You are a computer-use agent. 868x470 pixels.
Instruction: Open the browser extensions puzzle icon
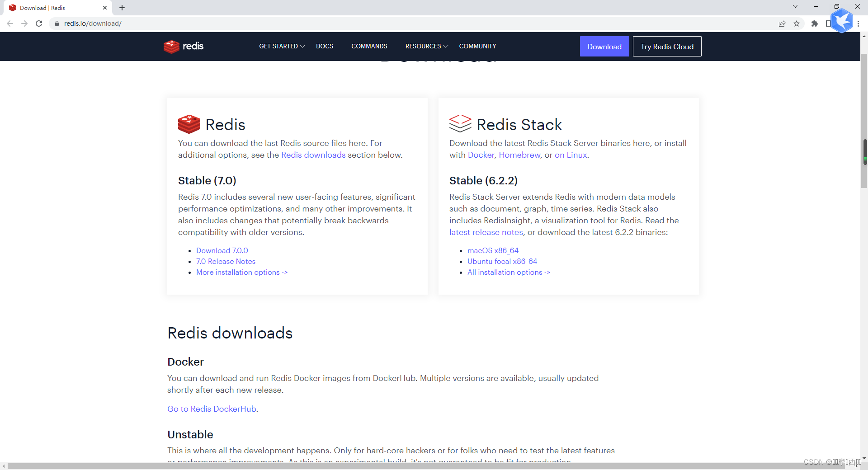(x=815, y=23)
